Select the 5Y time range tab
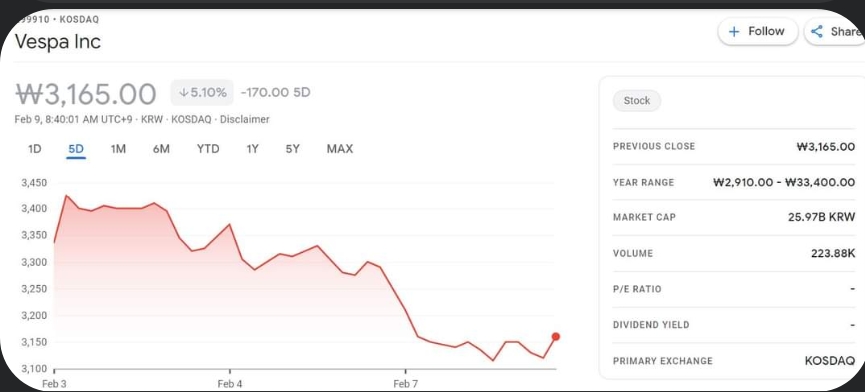 pyautogui.click(x=292, y=149)
